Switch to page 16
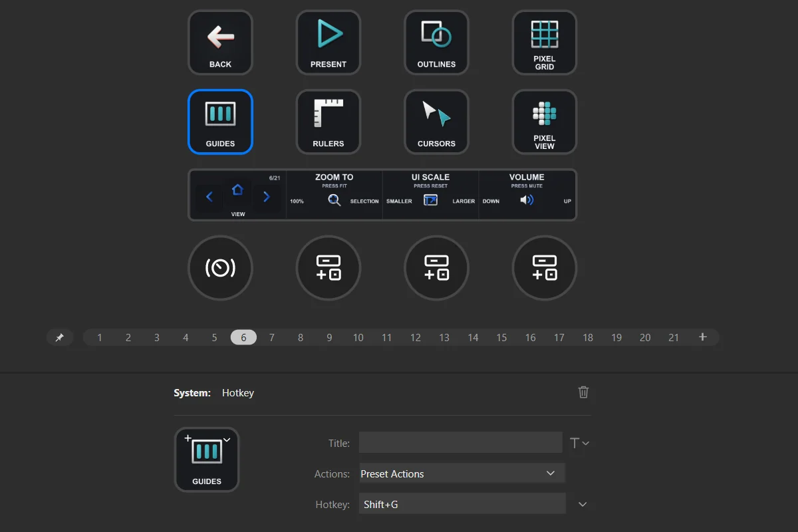Image resolution: width=798 pixels, height=532 pixels. (x=530, y=338)
